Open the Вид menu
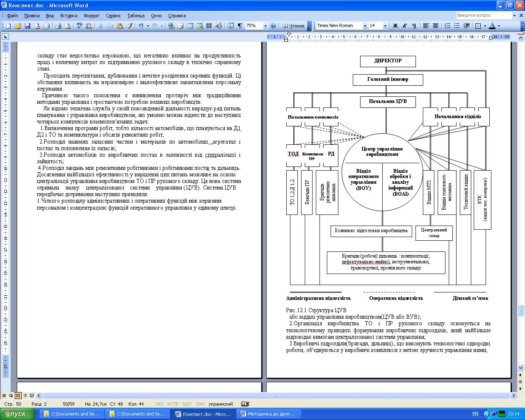Screen dimensions: 525x420 click(x=50, y=16)
